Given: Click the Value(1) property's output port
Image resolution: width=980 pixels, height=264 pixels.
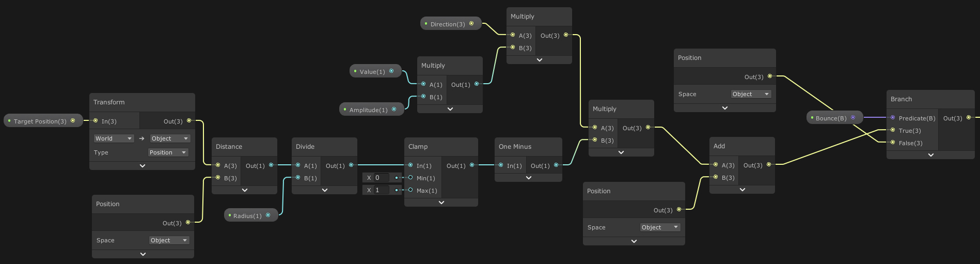Looking at the screenshot, I should (x=391, y=71).
